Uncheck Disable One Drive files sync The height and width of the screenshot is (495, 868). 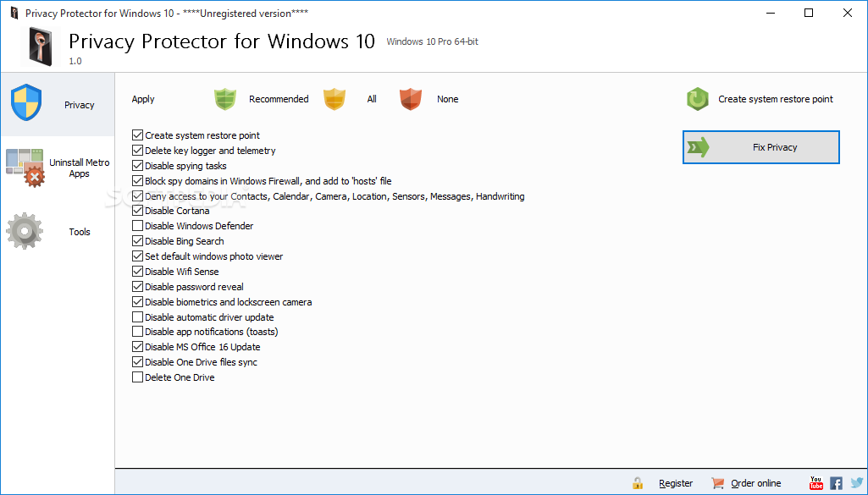click(137, 362)
